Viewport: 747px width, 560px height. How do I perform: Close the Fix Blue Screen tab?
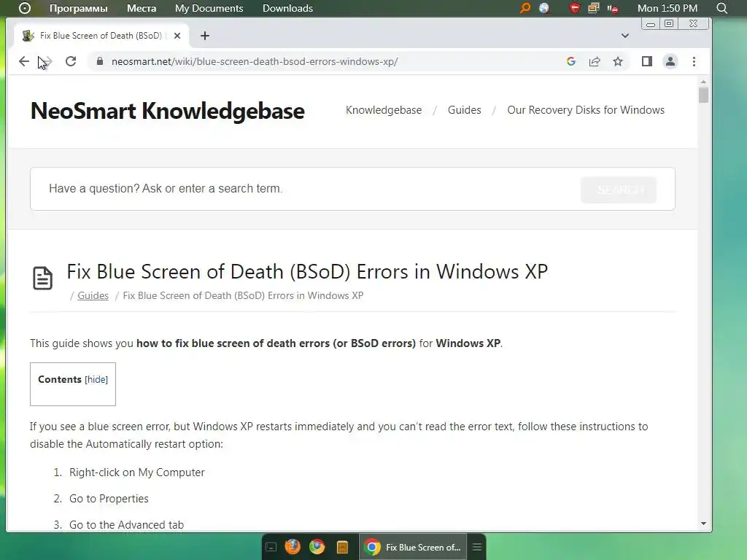coord(177,36)
